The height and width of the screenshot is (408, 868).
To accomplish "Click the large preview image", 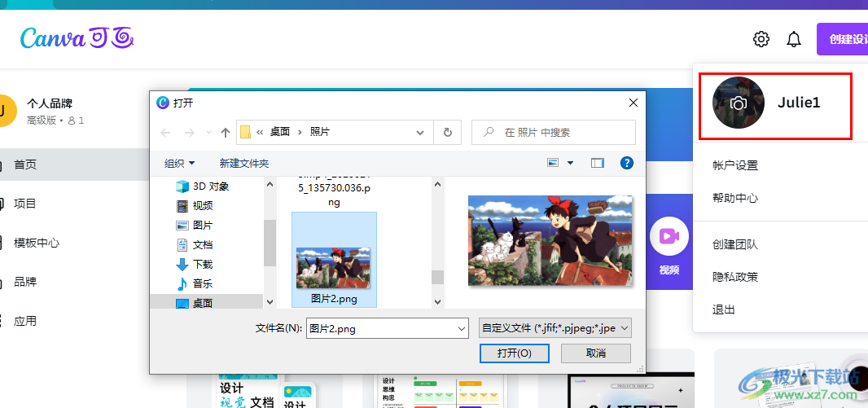I will [550, 240].
